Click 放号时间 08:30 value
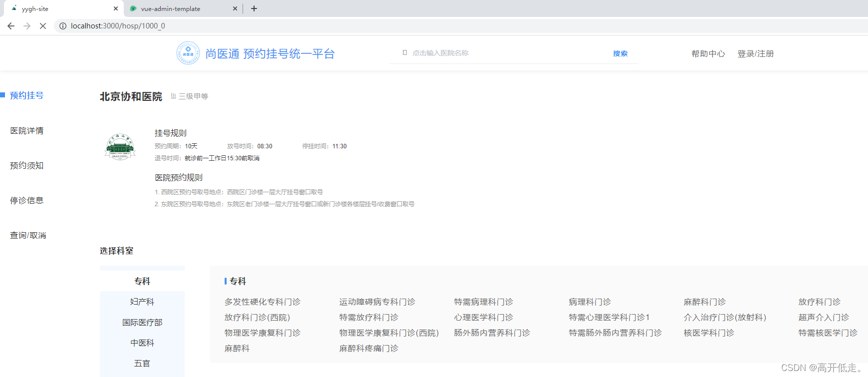The width and height of the screenshot is (868, 377). tap(265, 146)
